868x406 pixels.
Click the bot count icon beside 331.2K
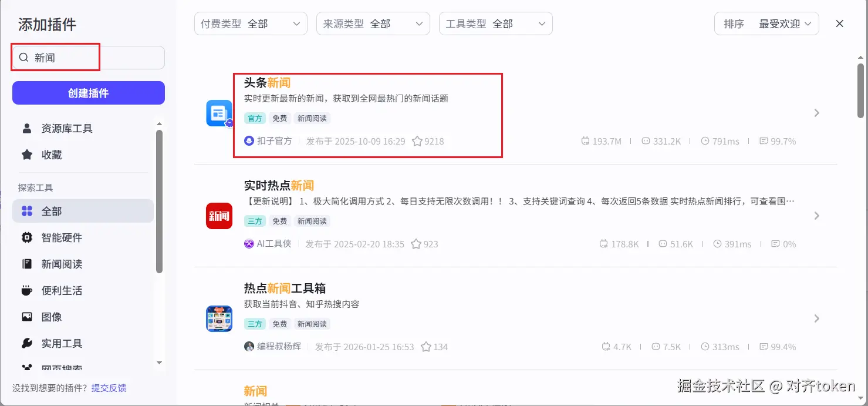click(646, 141)
